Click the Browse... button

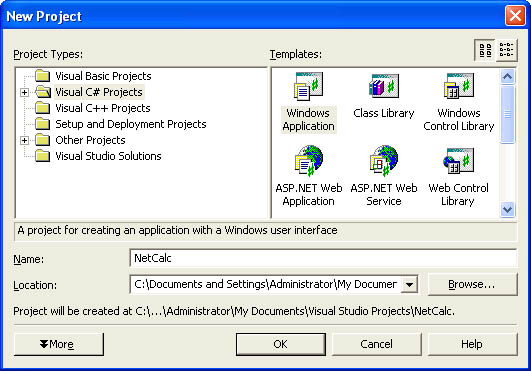(472, 284)
